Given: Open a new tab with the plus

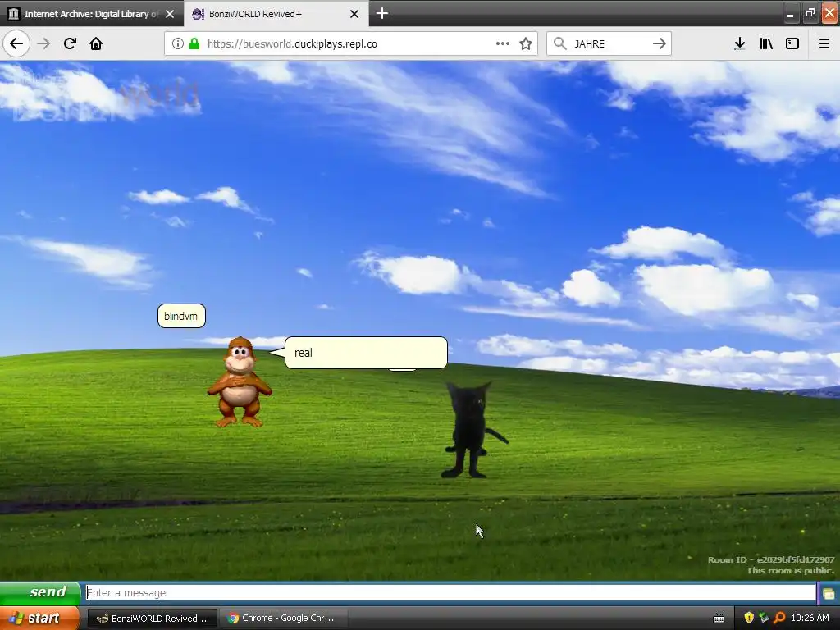Looking at the screenshot, I should coord(382,13).
